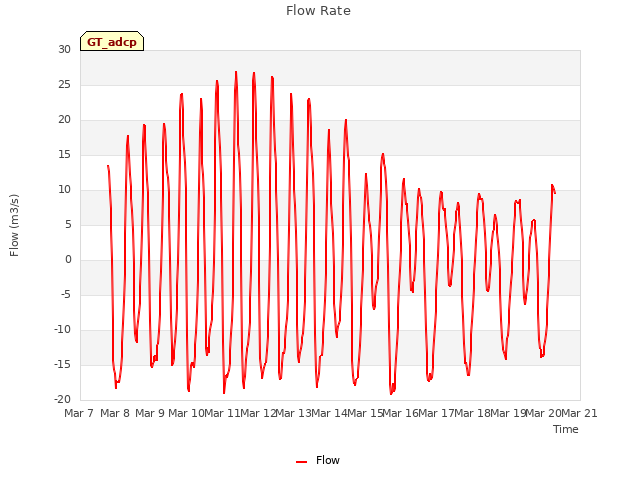640x480 pixels.
Task: Select the Mar 16 x-axis tick label
Action: [x=400, y=413]
